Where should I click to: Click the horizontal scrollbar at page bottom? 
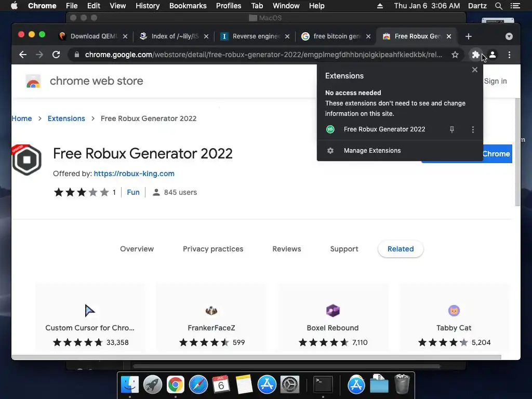(x=257, y=357)
